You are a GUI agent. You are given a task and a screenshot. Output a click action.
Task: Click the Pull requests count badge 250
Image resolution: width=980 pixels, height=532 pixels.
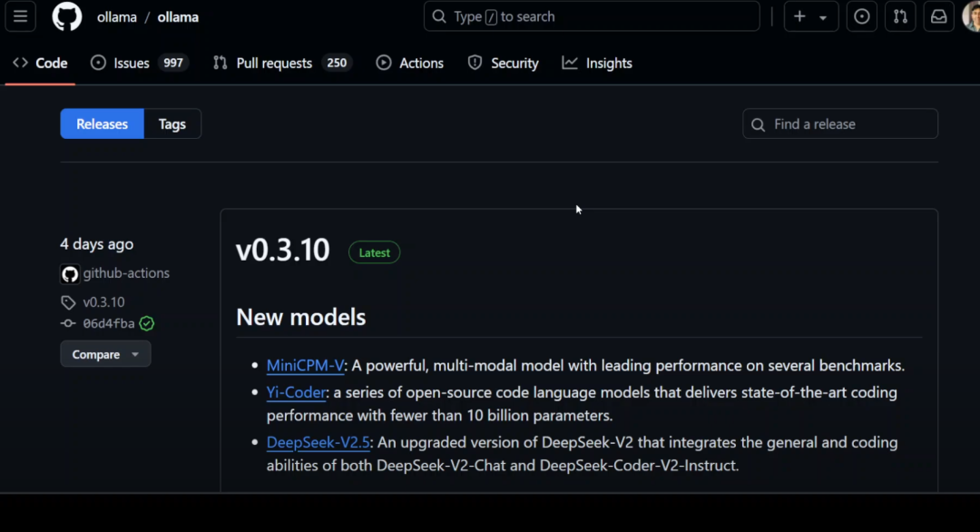pyautogui.click(x=337, y=64)
